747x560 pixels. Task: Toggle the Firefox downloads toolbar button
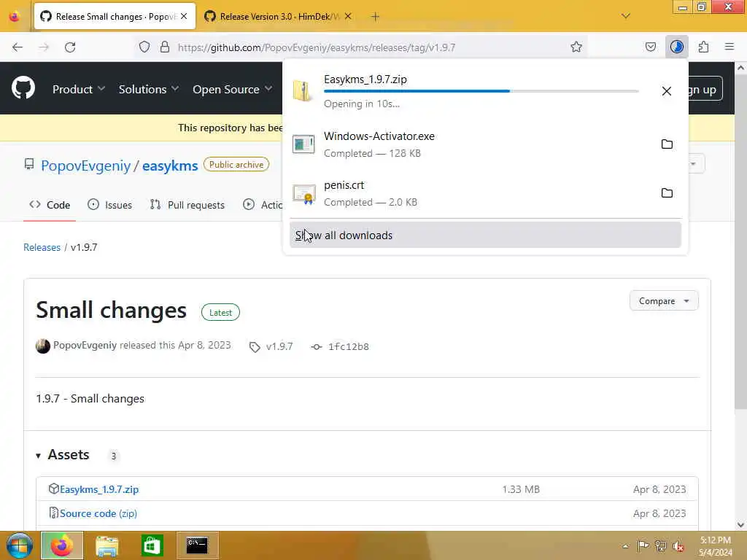click(x=677, y=47)
